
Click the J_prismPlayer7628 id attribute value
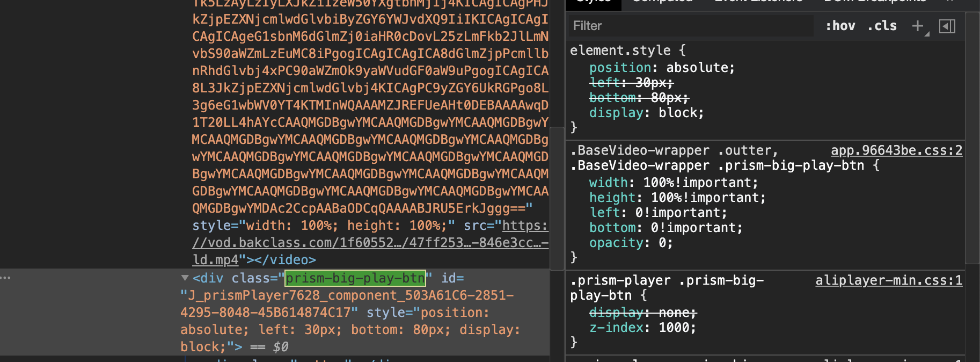coord(347,304)
